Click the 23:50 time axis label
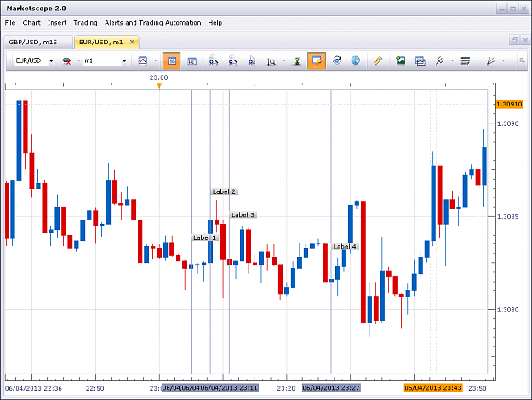532x400 pixels. [478, 388]
